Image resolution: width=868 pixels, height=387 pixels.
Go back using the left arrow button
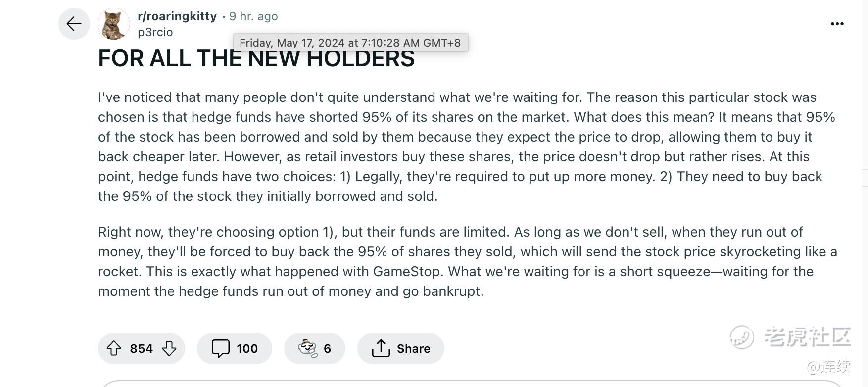click(x=74, y=24)
